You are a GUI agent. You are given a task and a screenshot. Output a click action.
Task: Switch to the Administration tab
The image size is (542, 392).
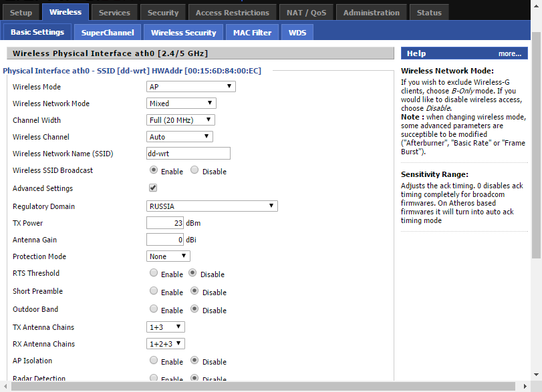(371, 13)
